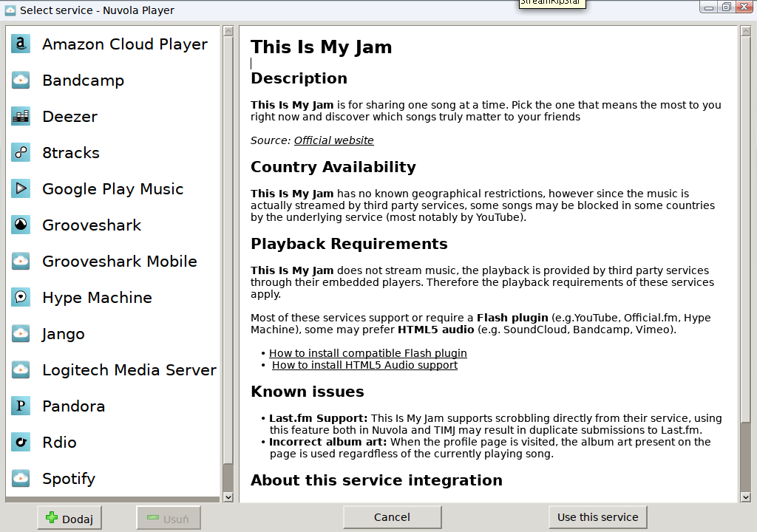Select Logitech Media Server entry
The image size is (757, 532).
point(129,370)
